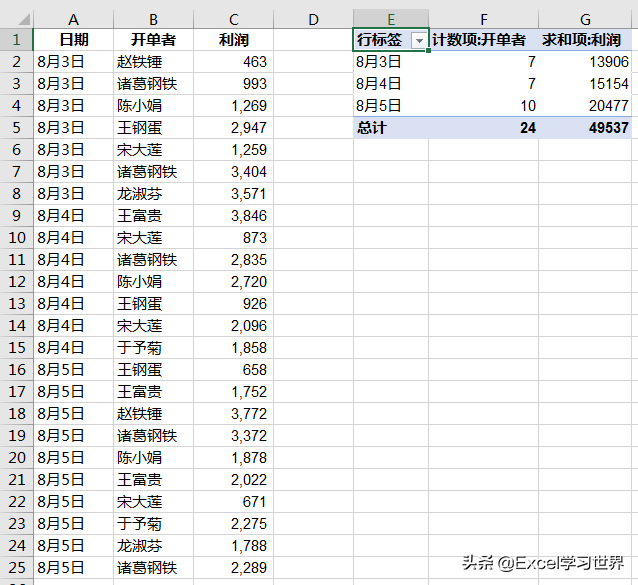Select grand total count 24
The height and width of the screenshot is (585, 638).
pyautogui.click(x=484, y=128)
